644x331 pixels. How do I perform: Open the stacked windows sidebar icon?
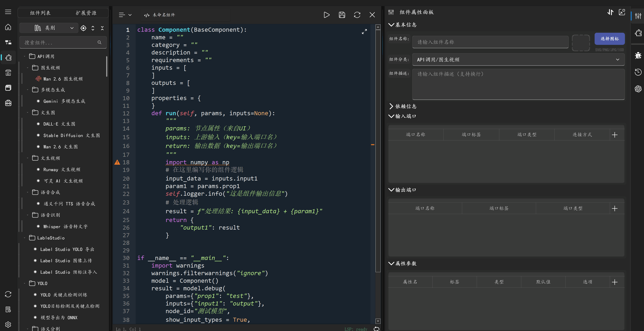(x=8, y=88)
